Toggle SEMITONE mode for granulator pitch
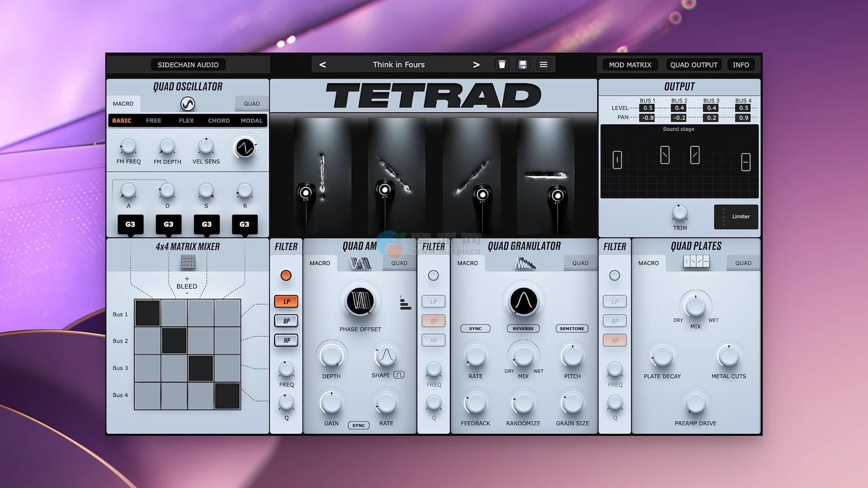Screen dimensions: 868x488 (x=572, y=328)
